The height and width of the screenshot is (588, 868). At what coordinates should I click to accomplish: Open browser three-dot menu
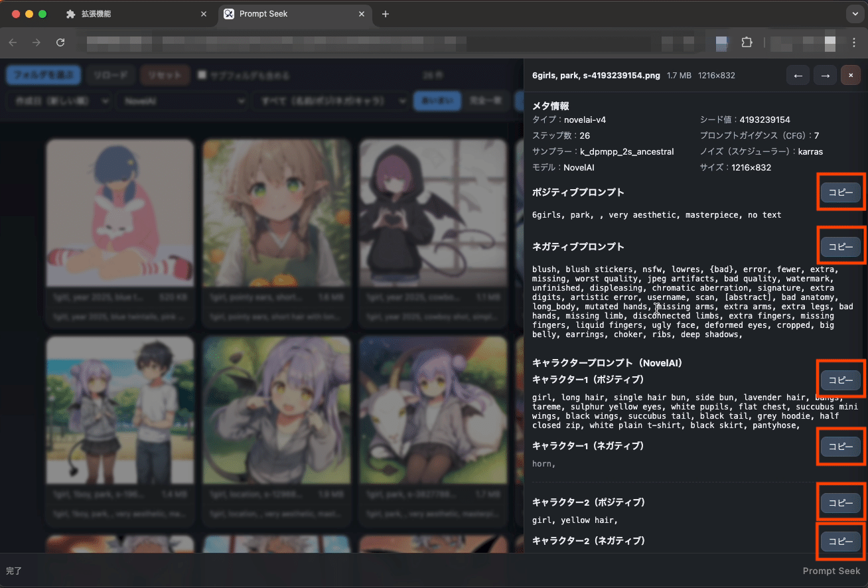(854, 42)
